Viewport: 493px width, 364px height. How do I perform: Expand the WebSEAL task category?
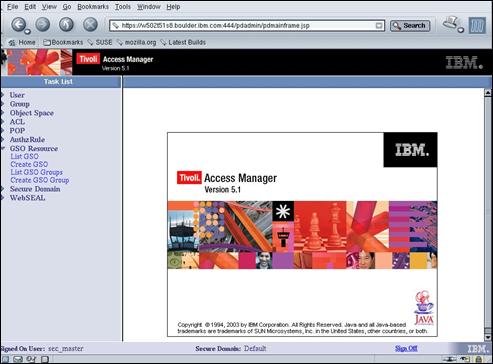point(3,198)
